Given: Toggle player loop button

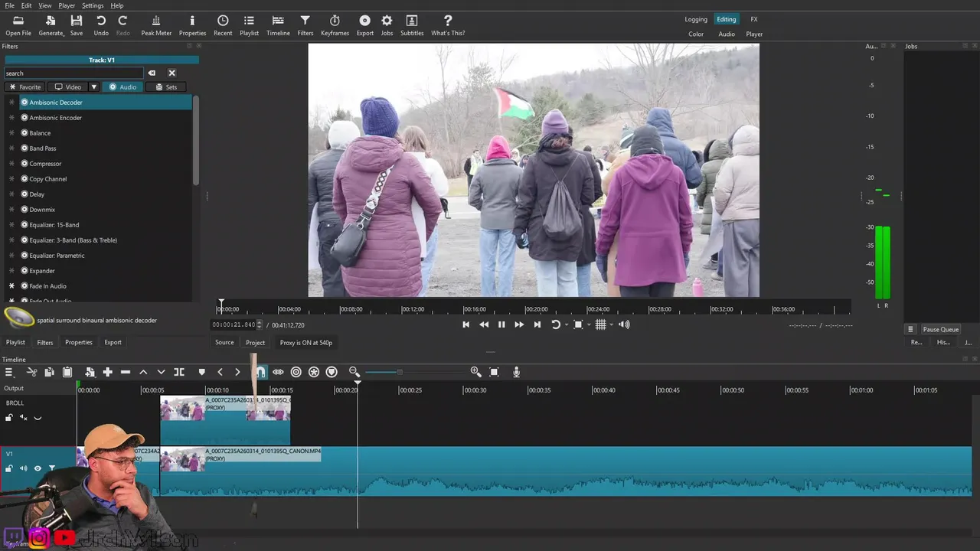Looking at the screenshot, I should point(556,324).
